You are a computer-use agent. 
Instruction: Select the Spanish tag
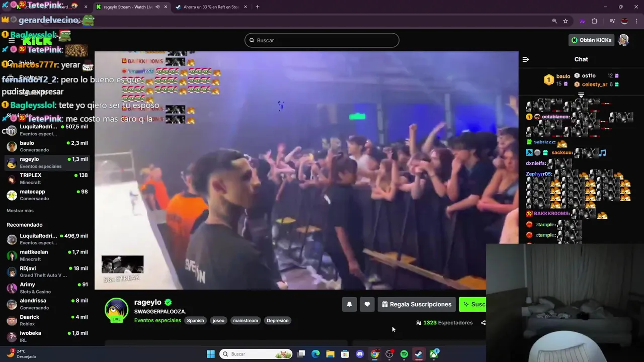(196, 320)
